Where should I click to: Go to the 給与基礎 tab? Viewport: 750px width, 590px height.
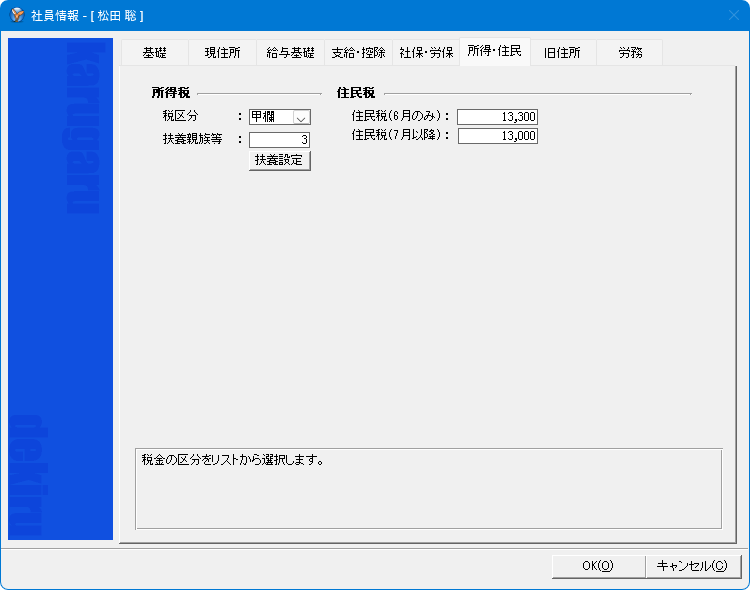point(290,53)
